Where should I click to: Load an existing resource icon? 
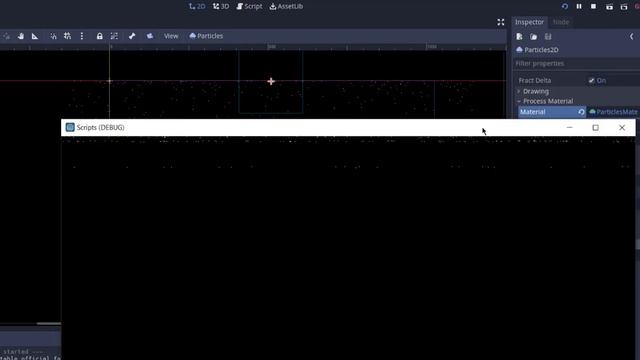coord(533,37)
